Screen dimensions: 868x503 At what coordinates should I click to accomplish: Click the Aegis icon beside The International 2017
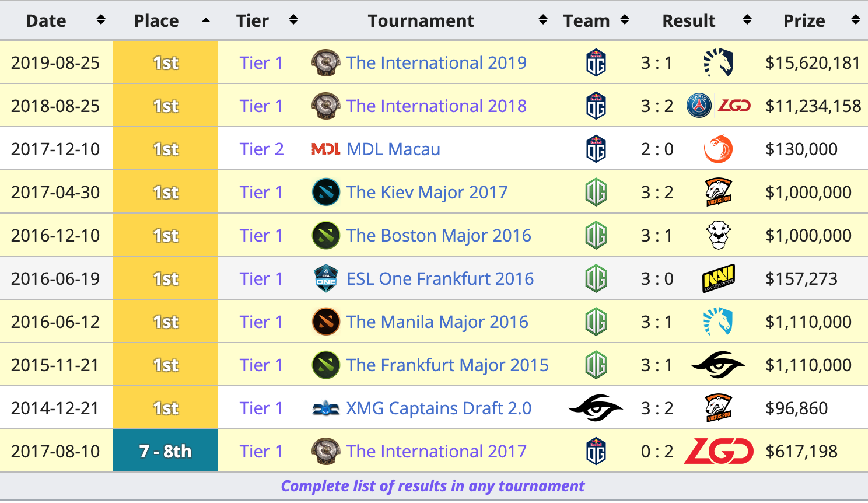326,451
